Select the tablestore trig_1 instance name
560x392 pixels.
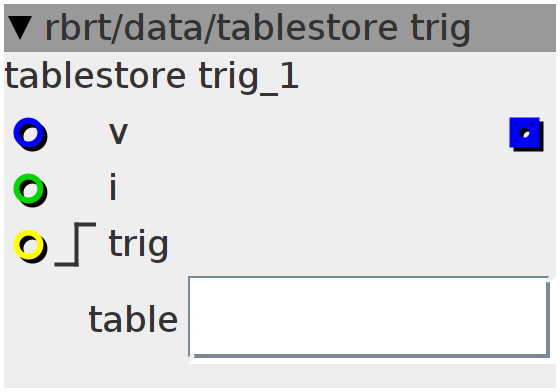point(151,77)
